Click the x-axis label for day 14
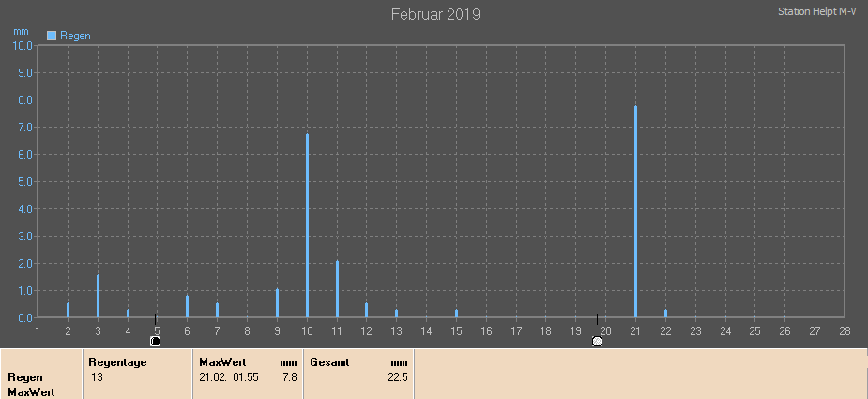Screen dimensions: 868x399 pos(426,331)
